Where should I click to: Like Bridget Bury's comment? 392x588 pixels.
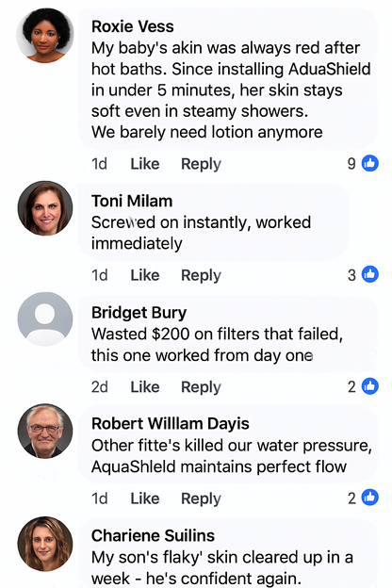click(145, 387)
